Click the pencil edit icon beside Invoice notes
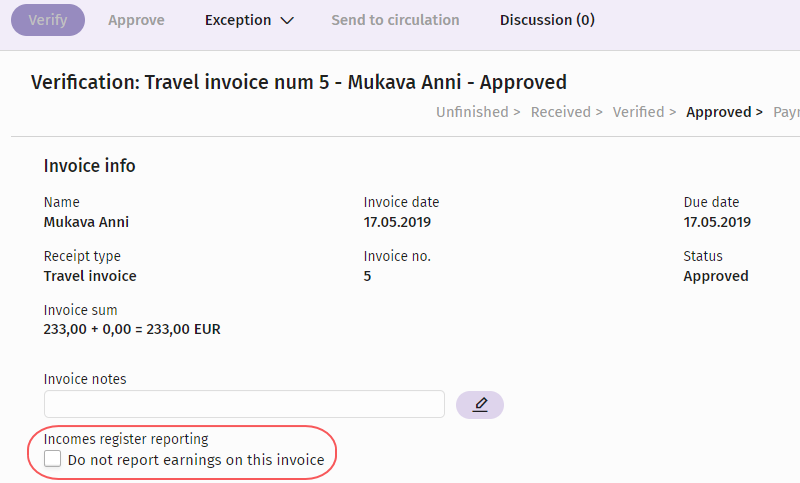The height and width of the screenshot is (483, 800). click(x=480, y=405)
